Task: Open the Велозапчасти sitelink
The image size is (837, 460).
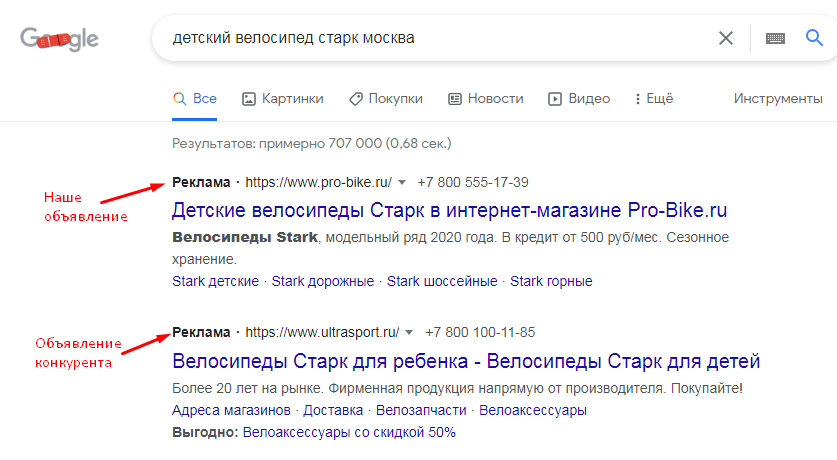Action: click(x=421, y=410)
